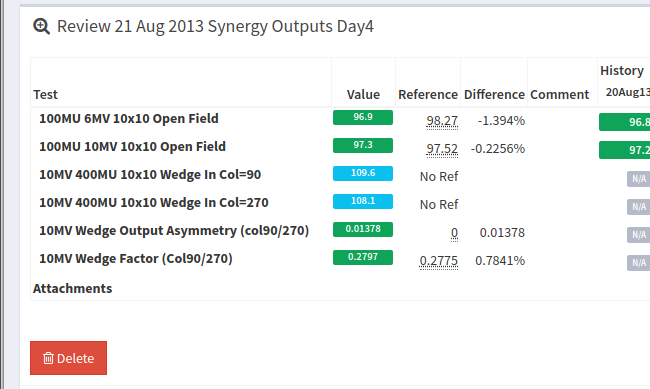Click N/A history badge for Col=270 row

638,207
